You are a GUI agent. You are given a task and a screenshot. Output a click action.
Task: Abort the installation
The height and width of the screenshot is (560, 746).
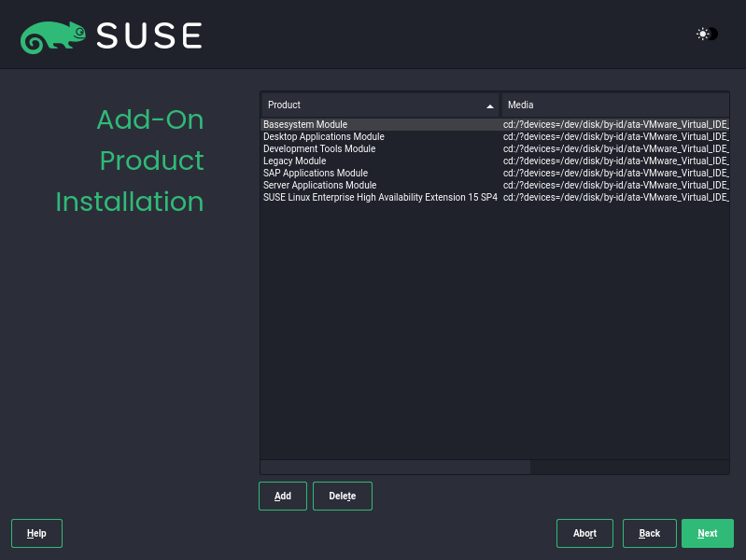tap(584, 533)
